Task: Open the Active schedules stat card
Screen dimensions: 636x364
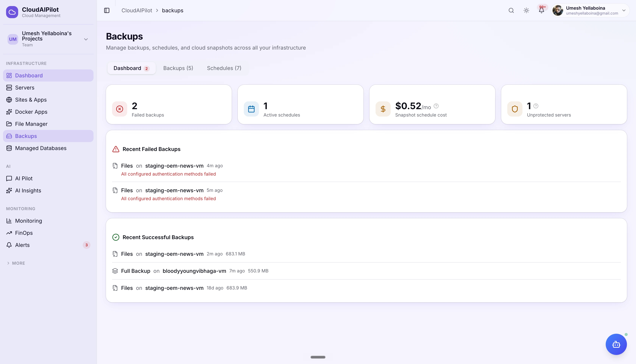Action: pos(300,104)
